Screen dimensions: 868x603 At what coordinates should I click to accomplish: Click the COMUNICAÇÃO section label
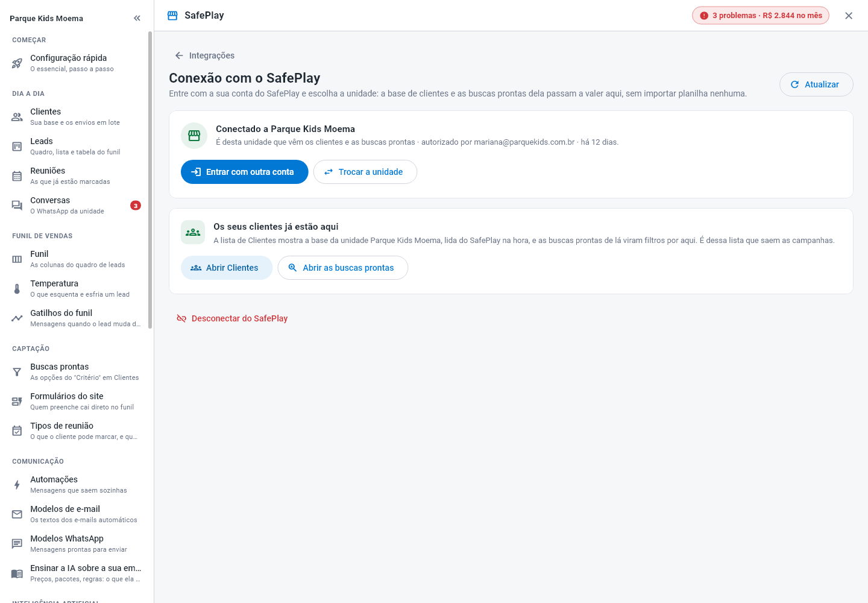tap(38, 461)
